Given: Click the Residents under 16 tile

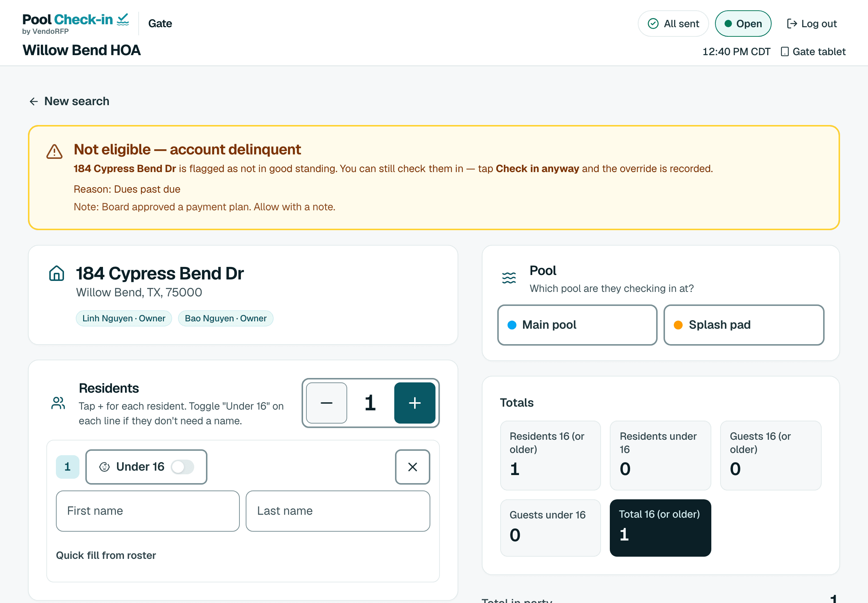Looking at the screenshot, I should pos(660,455).
